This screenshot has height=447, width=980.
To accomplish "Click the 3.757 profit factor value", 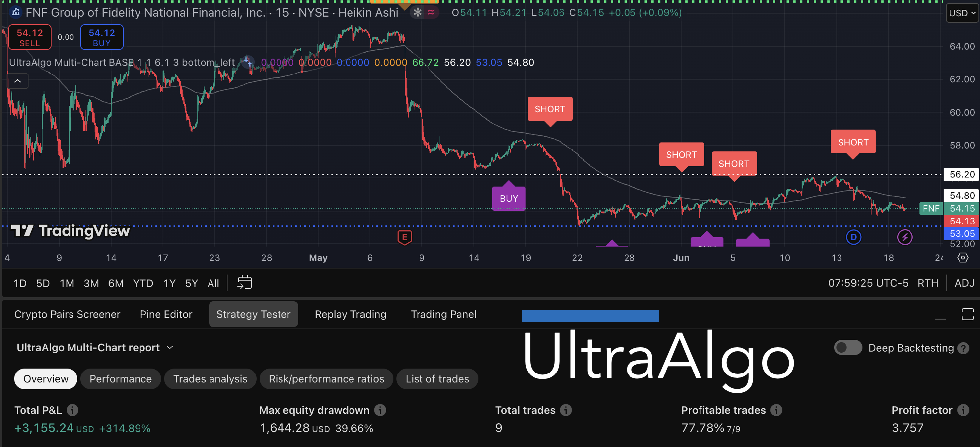I will click(x=908, y=428).
